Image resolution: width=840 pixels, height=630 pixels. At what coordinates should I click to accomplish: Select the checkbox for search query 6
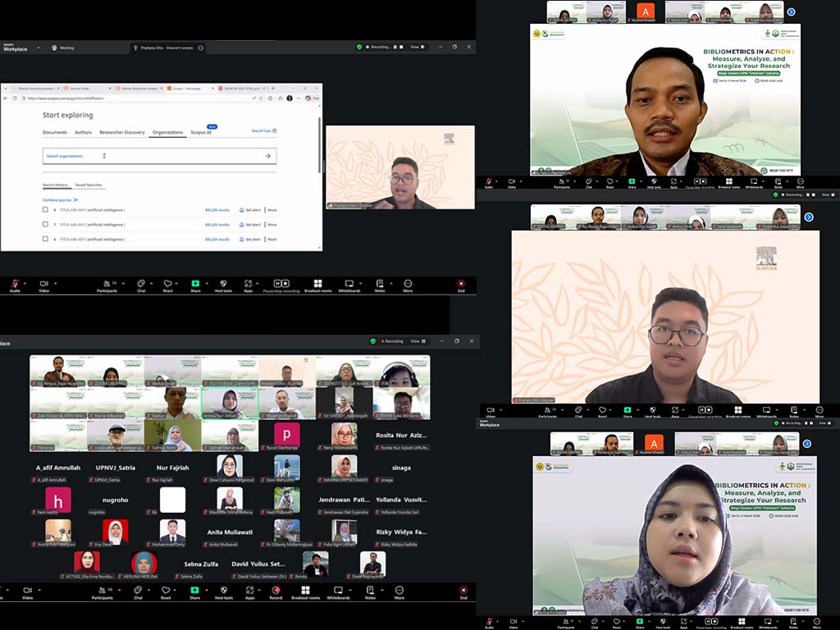point(45,239)
